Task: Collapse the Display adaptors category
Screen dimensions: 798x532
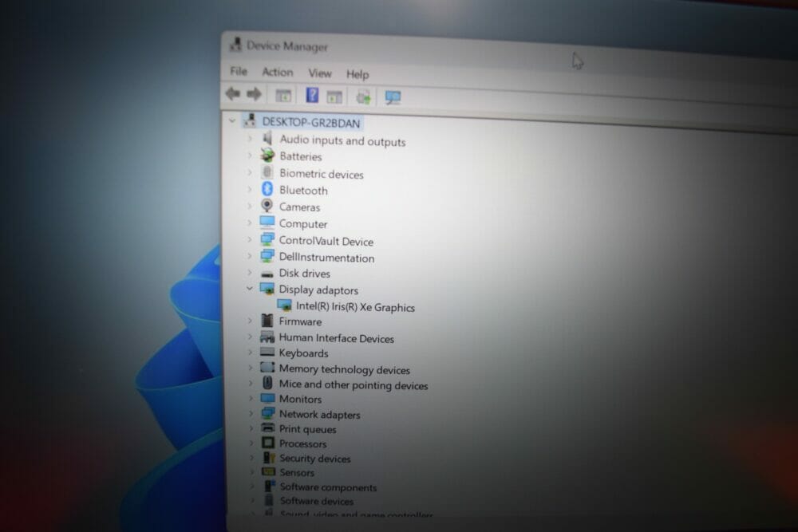Action: (x=249, y=289)
